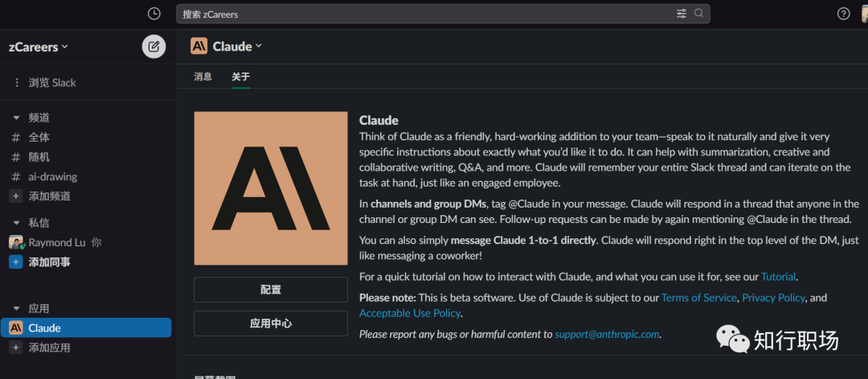Viewport: 868px width, 379px height.
Task: Click the search filter sliders icon
Action: click(x=682, y=14)
